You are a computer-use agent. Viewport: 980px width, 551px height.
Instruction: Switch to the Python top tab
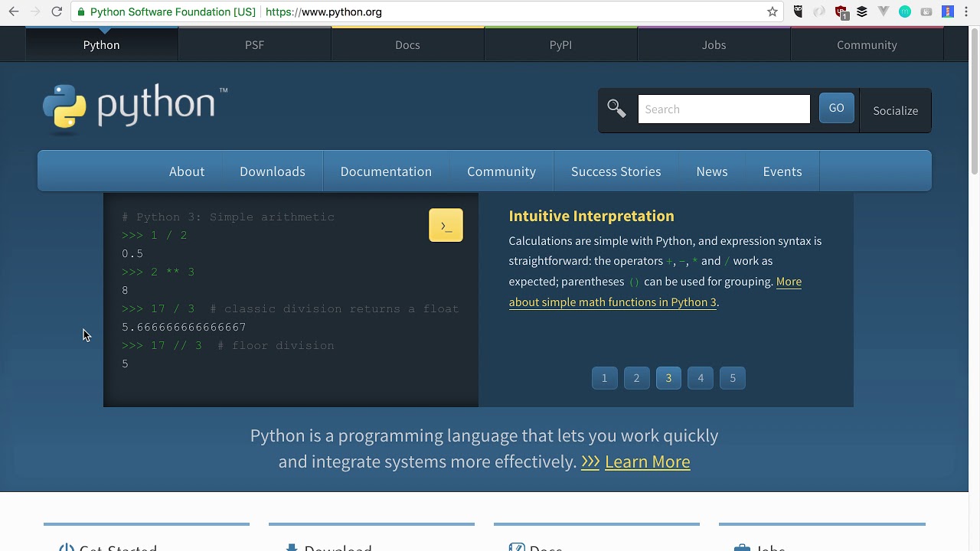tap(102, 44)
